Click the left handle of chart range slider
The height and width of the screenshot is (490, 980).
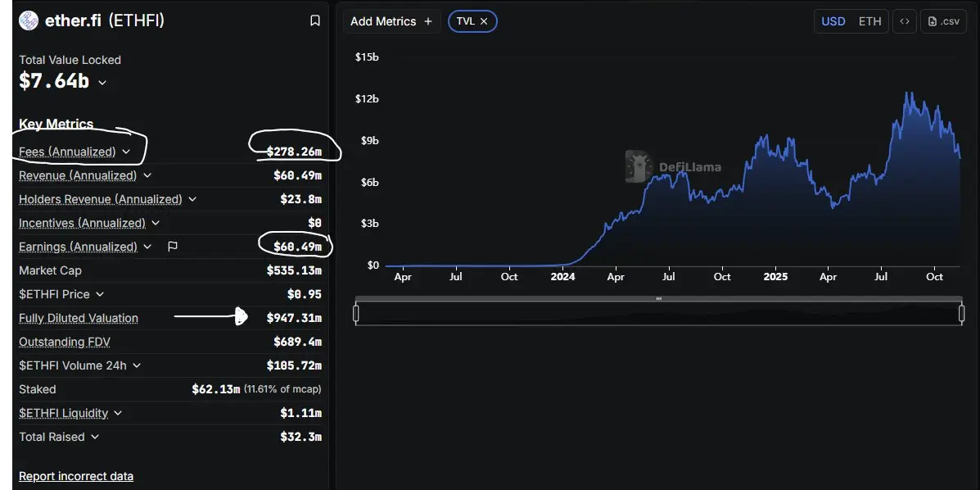[356, 313]
